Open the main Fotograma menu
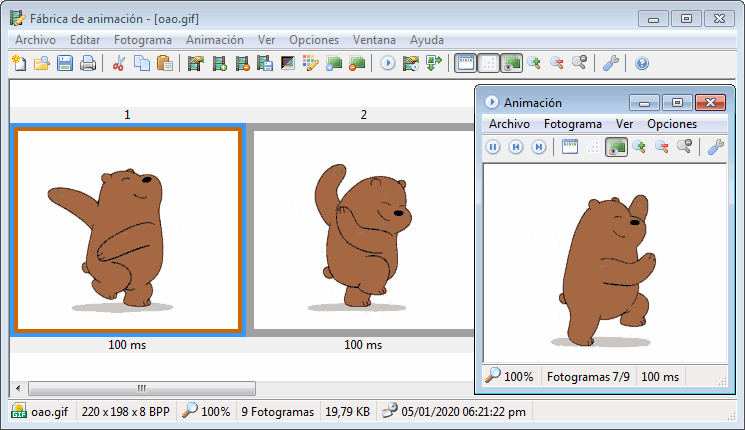 click(x=143, y=40)
